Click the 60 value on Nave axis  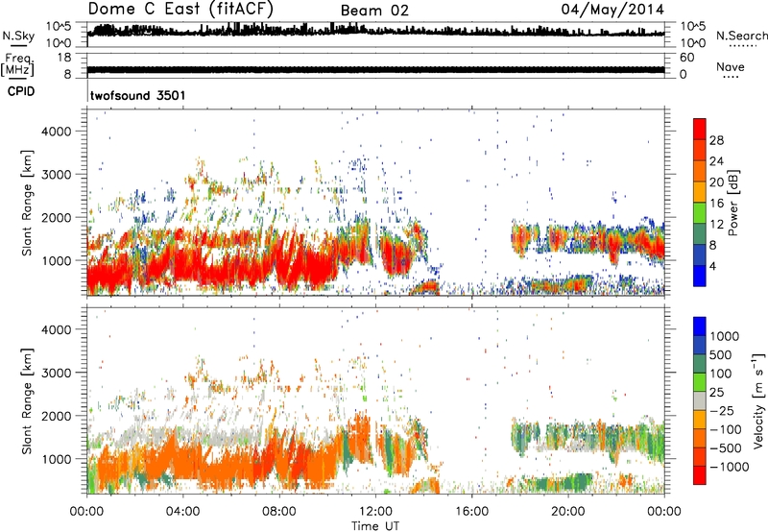686,58
